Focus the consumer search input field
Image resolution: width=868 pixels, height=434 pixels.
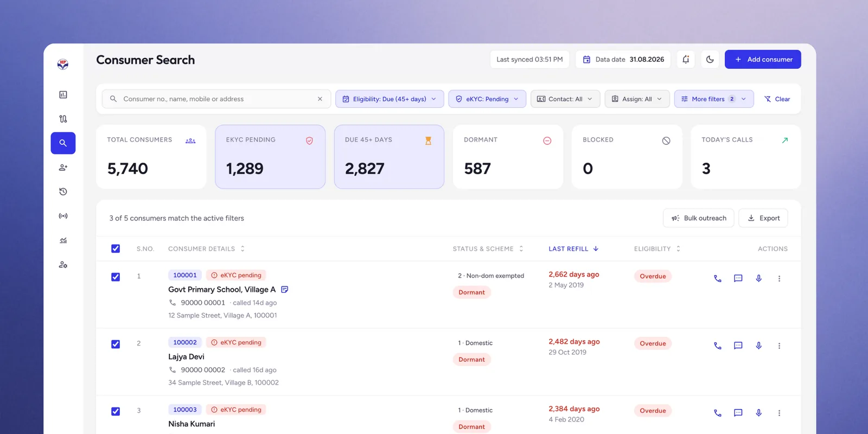click(x=216, y=99)
